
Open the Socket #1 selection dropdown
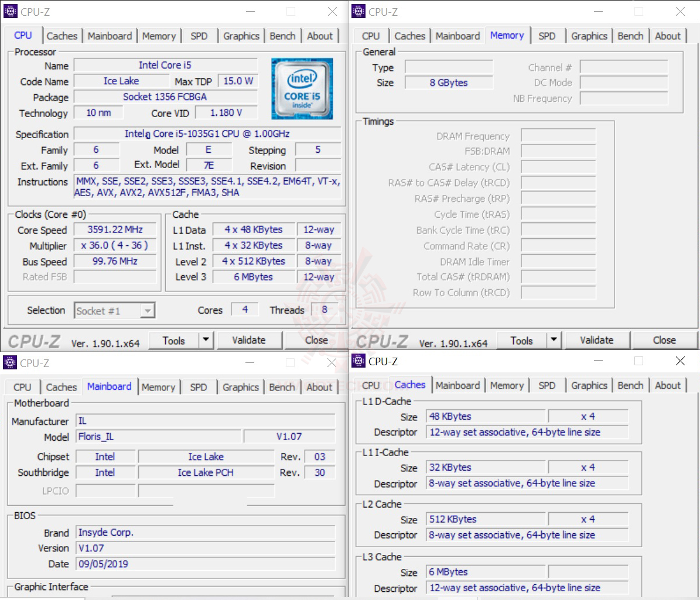tap(115, 311)
